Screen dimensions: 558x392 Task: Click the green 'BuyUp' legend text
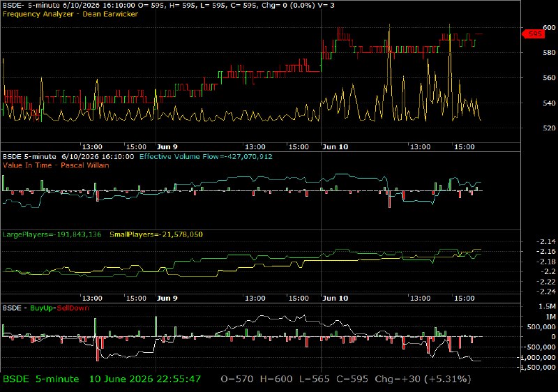[x=42, y=308]
